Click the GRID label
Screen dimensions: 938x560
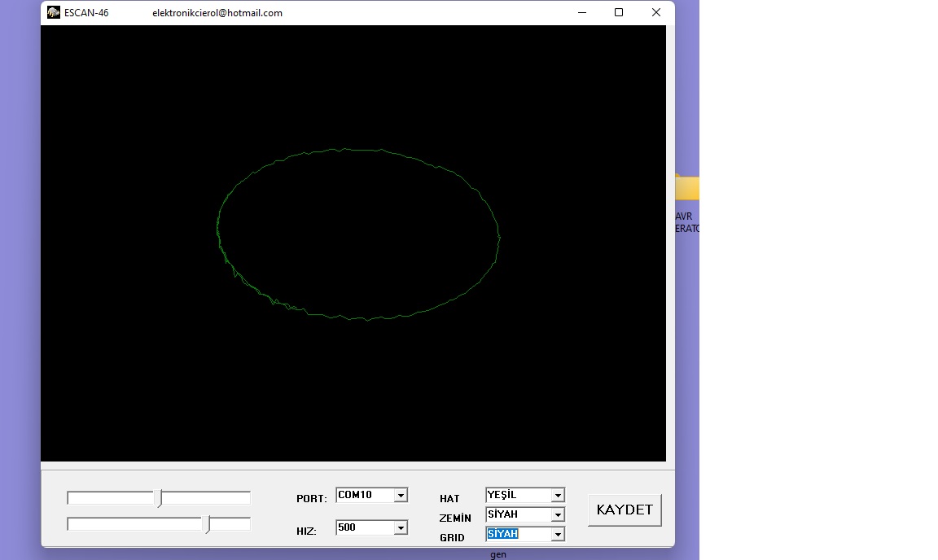[x=452, y=537]
